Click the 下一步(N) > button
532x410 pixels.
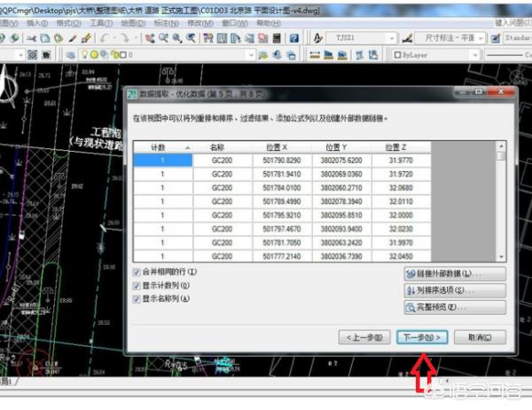click(421, 337)
